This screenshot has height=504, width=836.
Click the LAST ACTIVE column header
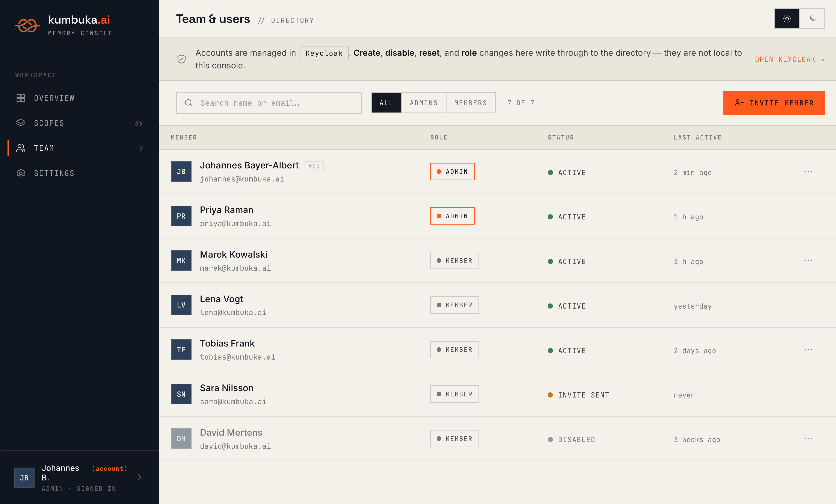(x=698, y=137)
